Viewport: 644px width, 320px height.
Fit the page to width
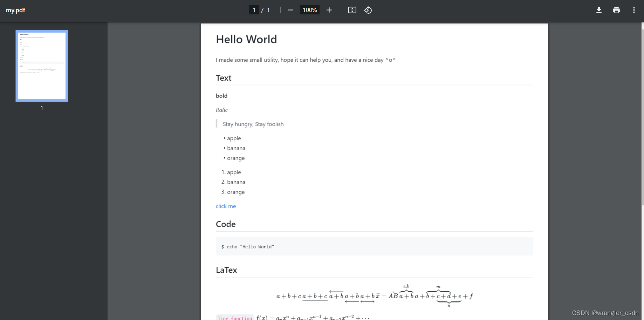352,10
